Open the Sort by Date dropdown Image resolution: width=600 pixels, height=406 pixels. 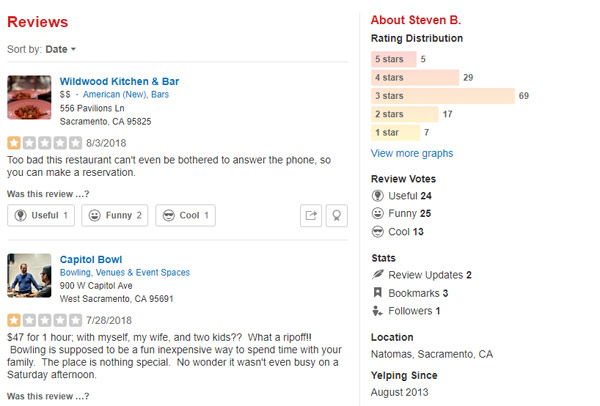point(60,49)
